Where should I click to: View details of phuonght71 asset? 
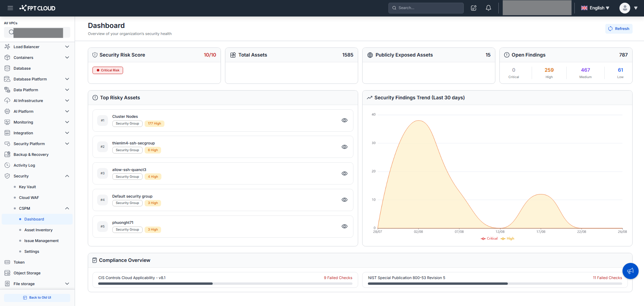[344, 226]
